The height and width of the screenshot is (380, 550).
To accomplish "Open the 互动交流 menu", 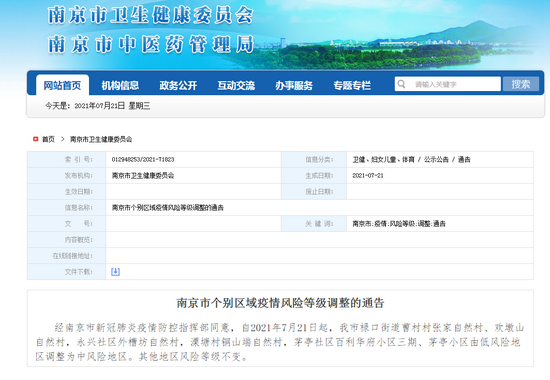I will click(x=236, y=85).
